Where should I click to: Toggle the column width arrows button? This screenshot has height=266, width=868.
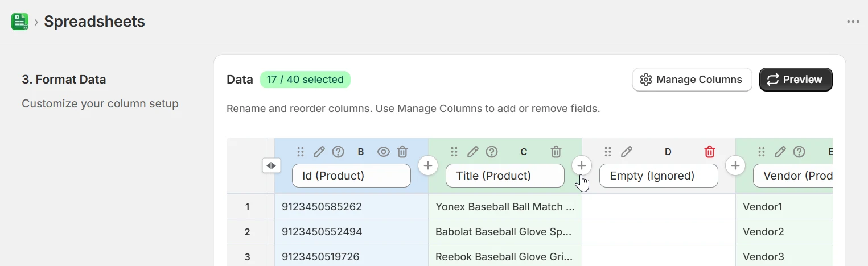pyautogui.click(x=271, y=165)
